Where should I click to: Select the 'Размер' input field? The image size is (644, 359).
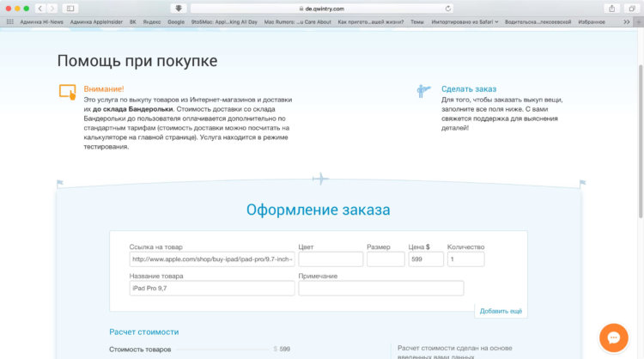pos(386,259)
